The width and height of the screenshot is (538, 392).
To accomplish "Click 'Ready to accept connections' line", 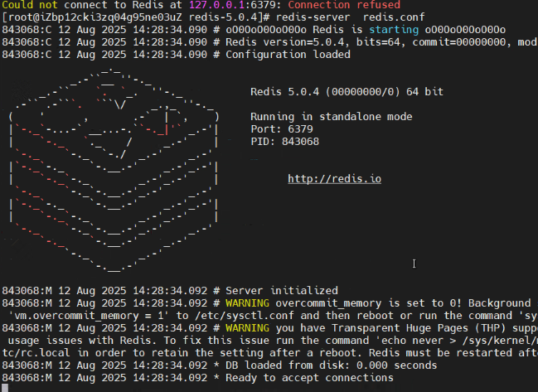I will click(x=197, y=378).
